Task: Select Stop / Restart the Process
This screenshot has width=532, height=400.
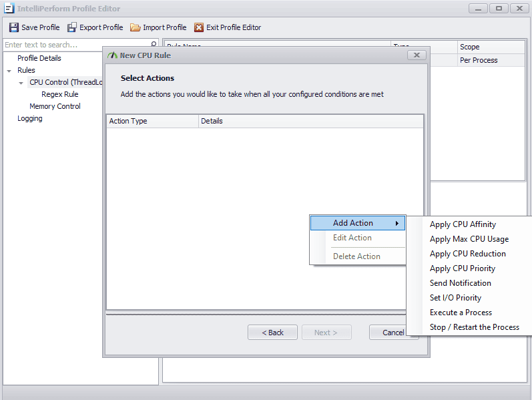Action: tap(474, 327)
